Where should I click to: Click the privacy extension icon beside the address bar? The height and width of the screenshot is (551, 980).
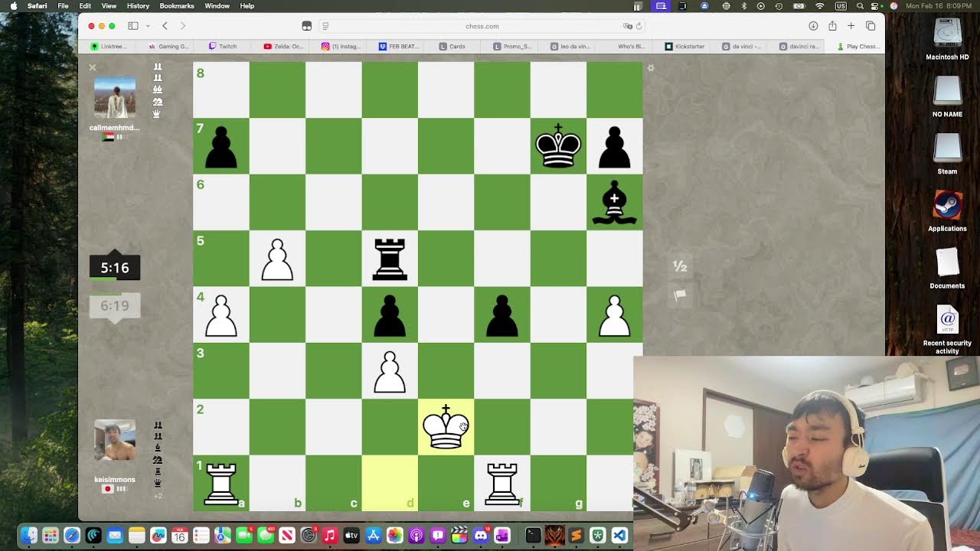[306, 26]
